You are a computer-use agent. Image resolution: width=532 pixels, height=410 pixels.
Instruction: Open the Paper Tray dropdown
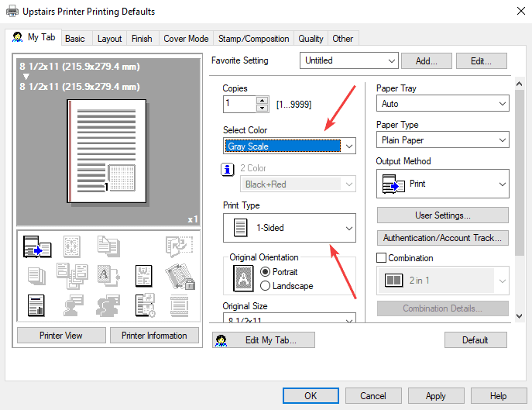coord(443,103)
